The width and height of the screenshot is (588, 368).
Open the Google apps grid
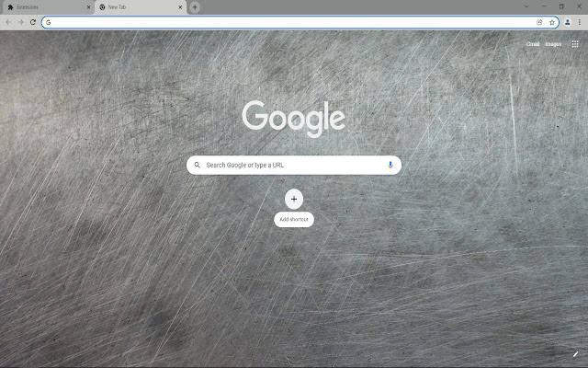pyautogui.click(x=575, y=44)
